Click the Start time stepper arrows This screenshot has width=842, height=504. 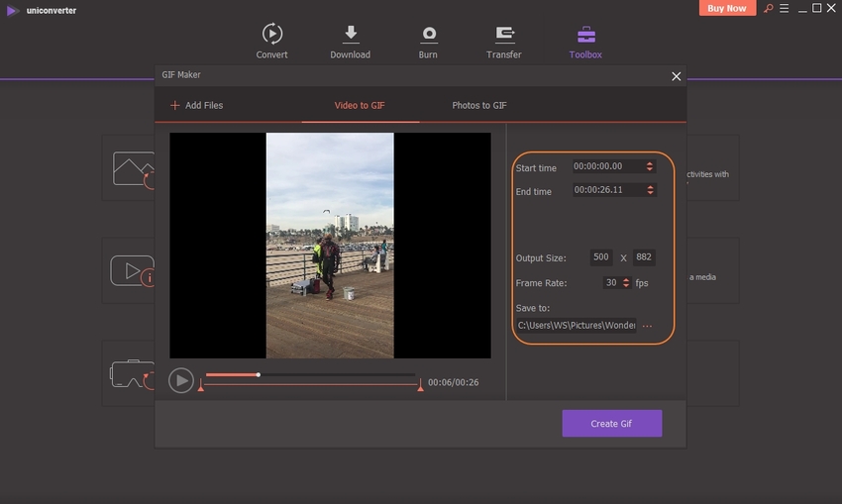(649, 166)
